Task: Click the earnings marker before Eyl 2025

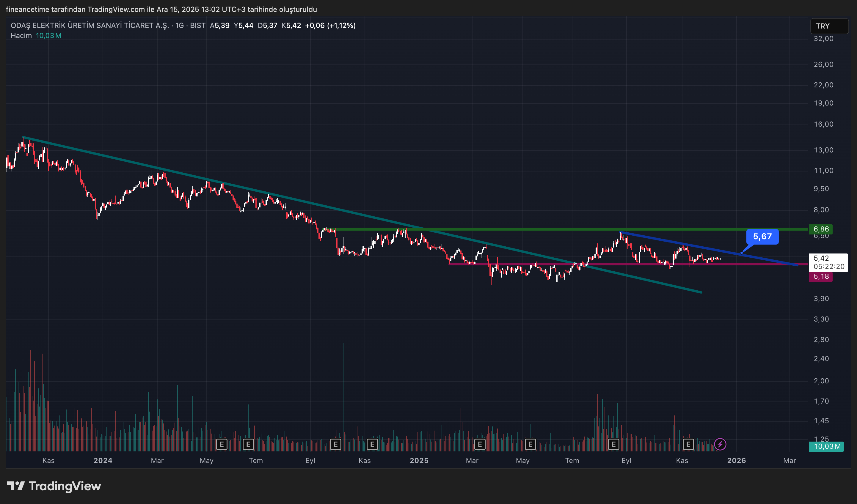Action: [x=613, y=444]
